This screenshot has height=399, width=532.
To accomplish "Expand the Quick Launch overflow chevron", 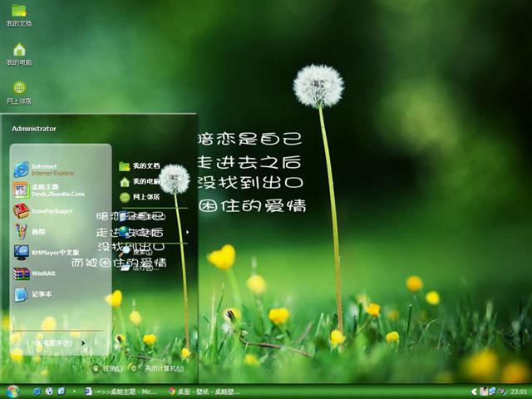I will coord(74,392).
